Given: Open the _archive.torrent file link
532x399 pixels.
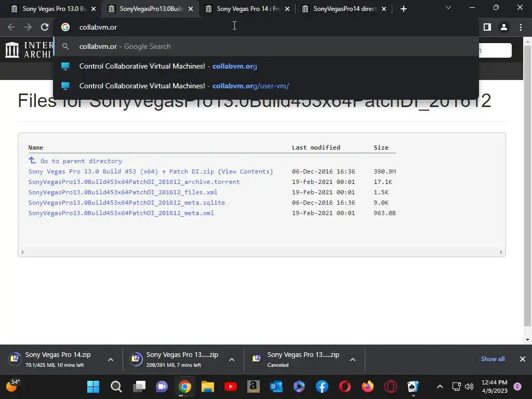Looking at the screenshot, I should tap(134, 182).
